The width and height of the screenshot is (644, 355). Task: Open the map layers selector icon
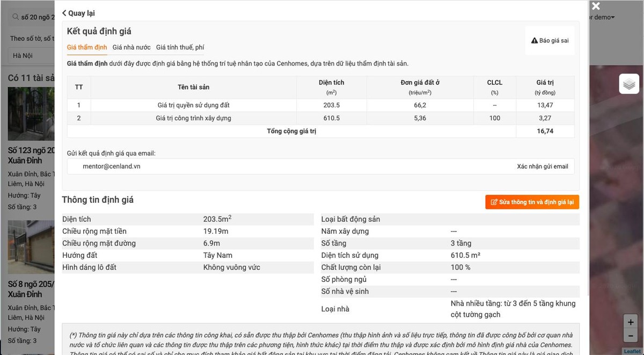pos(629,84)
